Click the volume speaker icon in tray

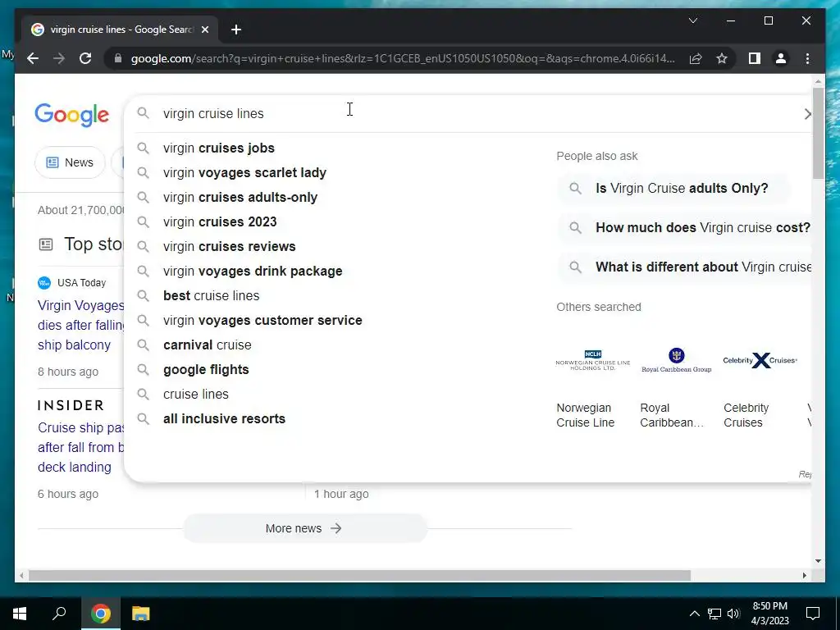[733, 614]
